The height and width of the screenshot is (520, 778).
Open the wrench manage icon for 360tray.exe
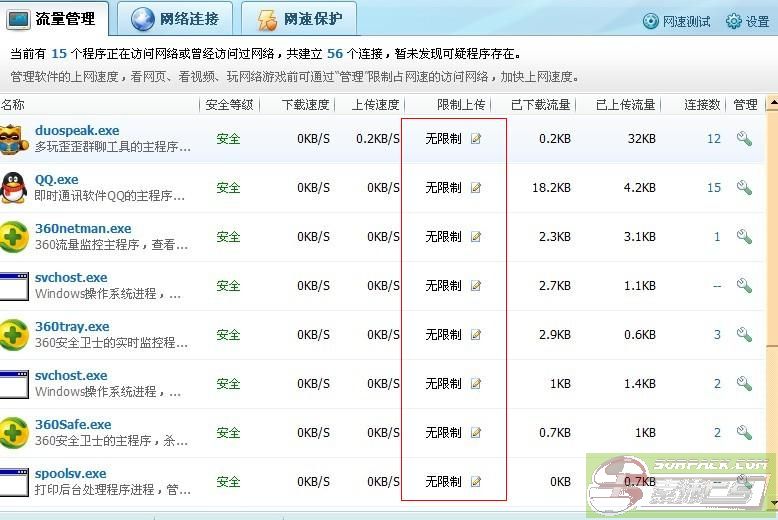[744, 335]
